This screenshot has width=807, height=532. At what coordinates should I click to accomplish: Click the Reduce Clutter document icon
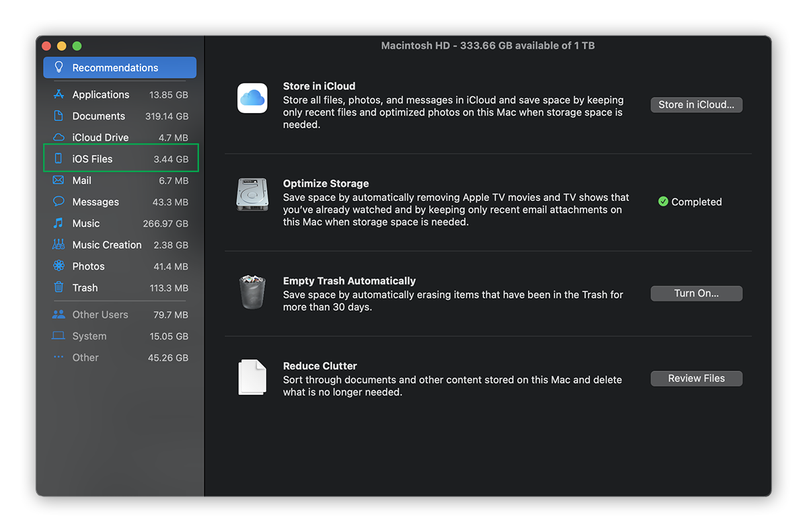pyautogui.click(x=252, y=377)
